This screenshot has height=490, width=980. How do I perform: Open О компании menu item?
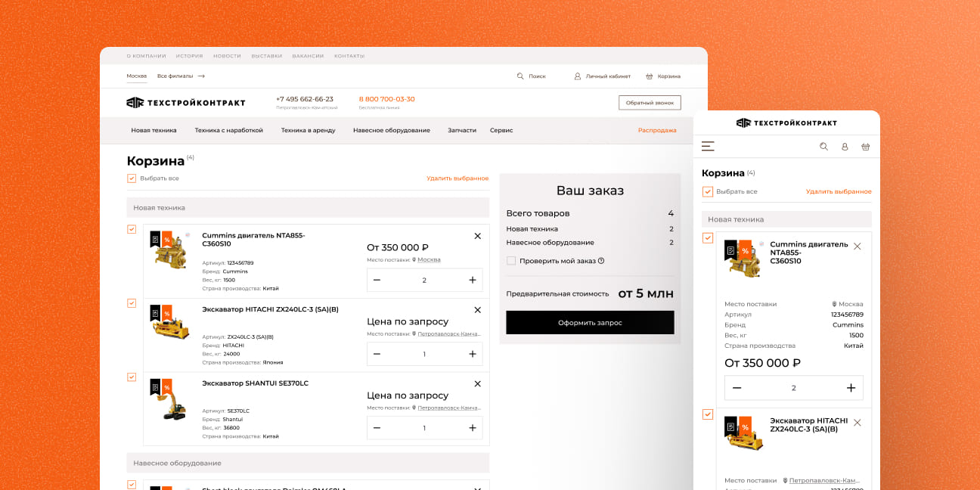[x=146, y=56]
